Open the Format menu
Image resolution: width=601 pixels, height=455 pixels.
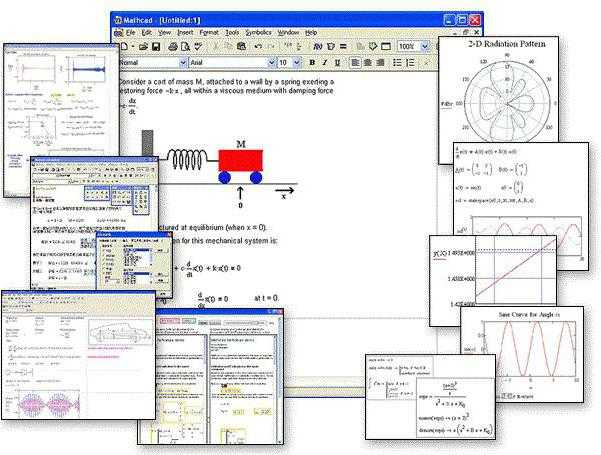pos(209,33)
